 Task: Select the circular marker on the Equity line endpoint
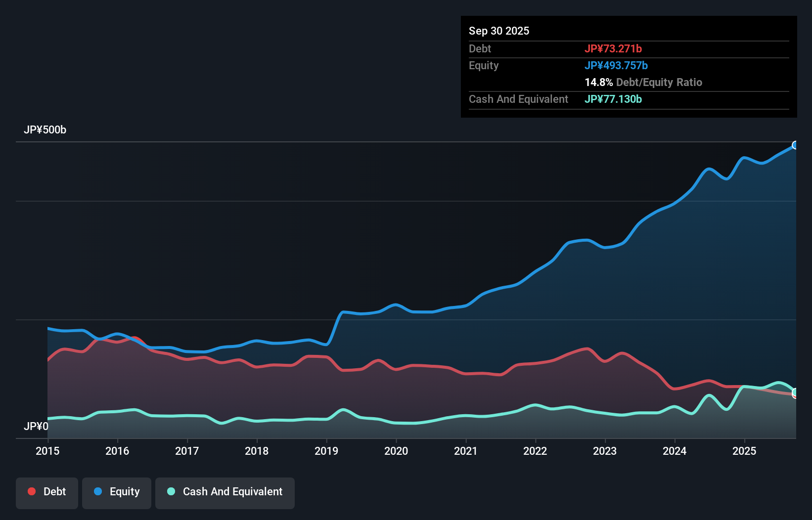(795, 145)
